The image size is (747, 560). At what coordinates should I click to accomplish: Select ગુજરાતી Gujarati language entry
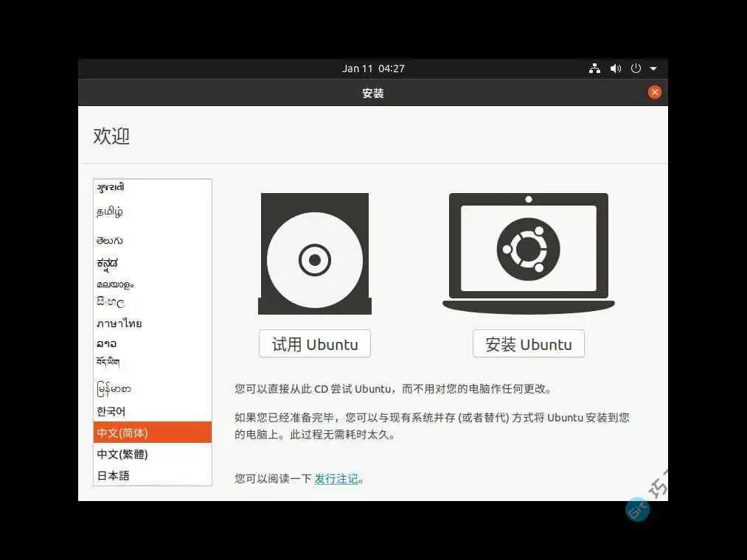(153, 187)
